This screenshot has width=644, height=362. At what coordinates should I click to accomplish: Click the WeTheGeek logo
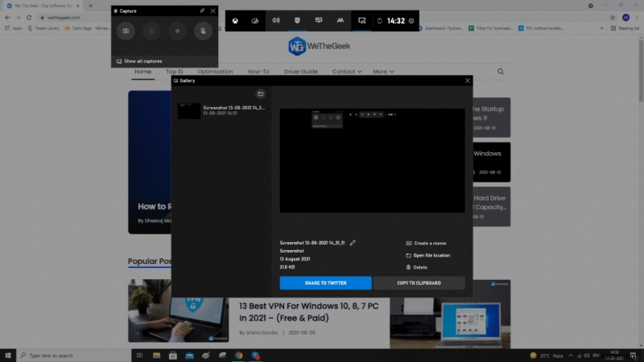[319, 46]
